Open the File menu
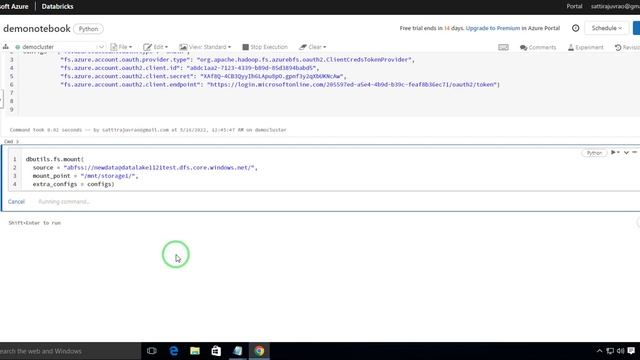 [x=121, y=47]
